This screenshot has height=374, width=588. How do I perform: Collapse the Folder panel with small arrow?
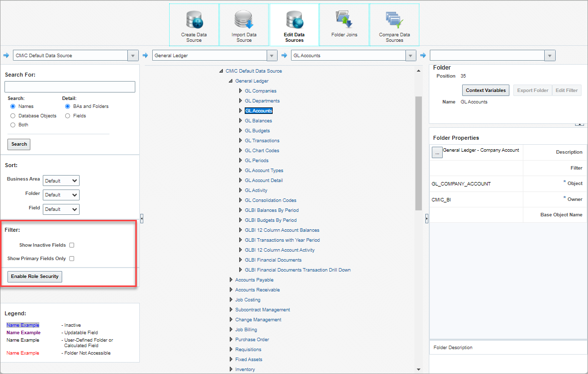[580, 124]
